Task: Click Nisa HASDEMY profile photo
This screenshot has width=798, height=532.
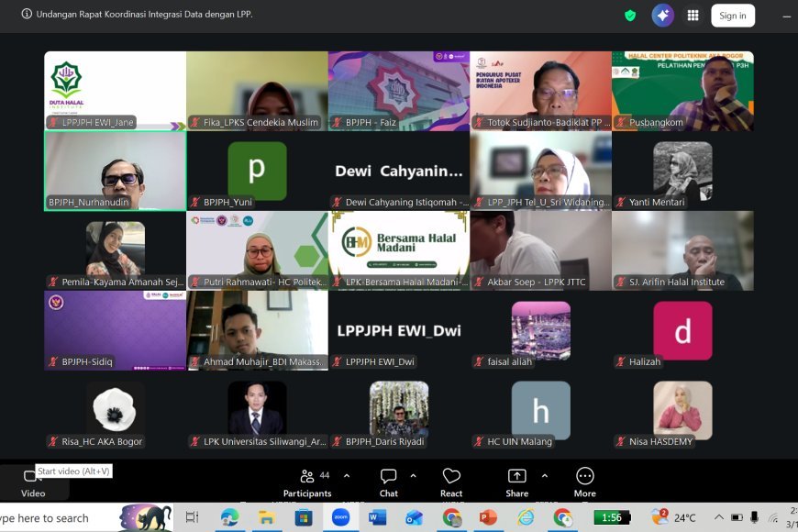Action: pyautogui.click(x=682, y=410)
